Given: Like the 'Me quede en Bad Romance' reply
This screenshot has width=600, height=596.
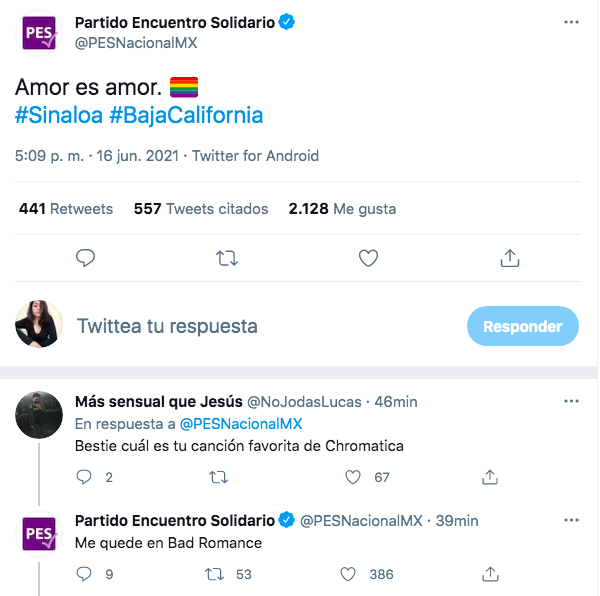Looking at the screenshot, I should [349, 574].
